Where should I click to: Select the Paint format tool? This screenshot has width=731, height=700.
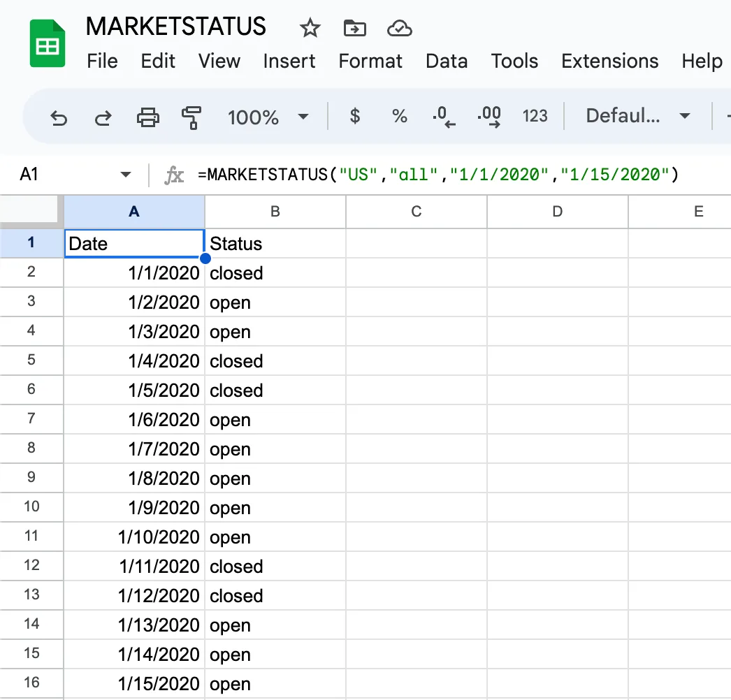coord(191,117)
